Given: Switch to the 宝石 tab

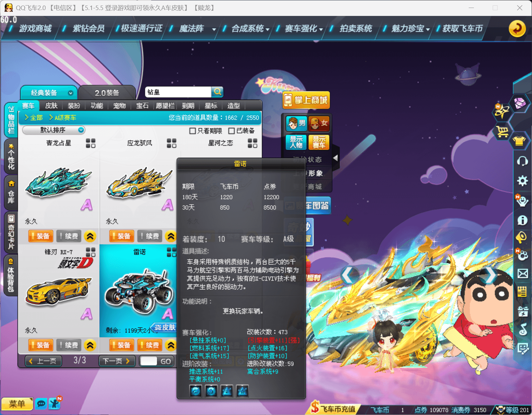Looking at the screenshot, I should [x=142, y=106].
